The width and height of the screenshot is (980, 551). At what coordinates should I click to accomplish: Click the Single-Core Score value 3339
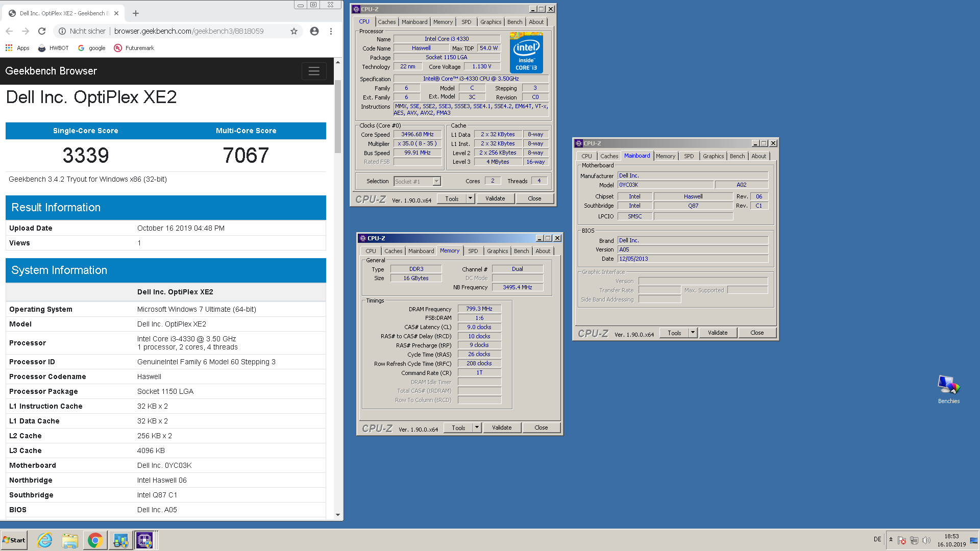click(x=86, y=156)
